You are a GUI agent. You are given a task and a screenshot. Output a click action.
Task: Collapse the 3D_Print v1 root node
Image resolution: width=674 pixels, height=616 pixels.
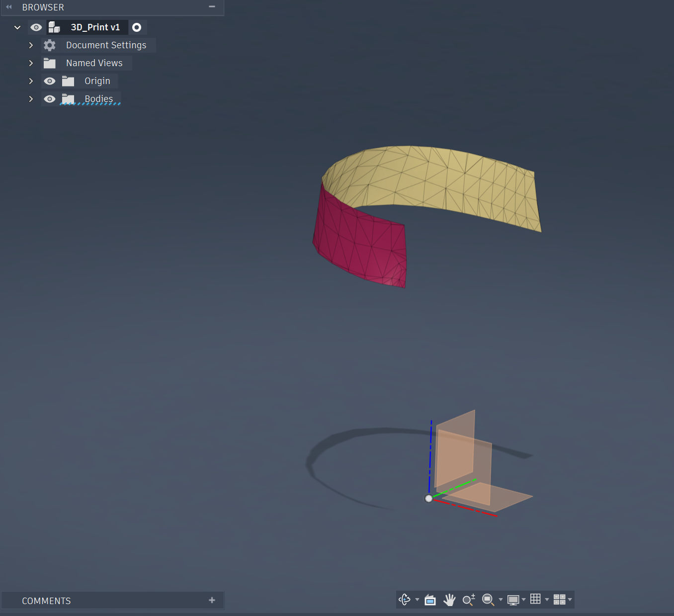click(17, 27)
